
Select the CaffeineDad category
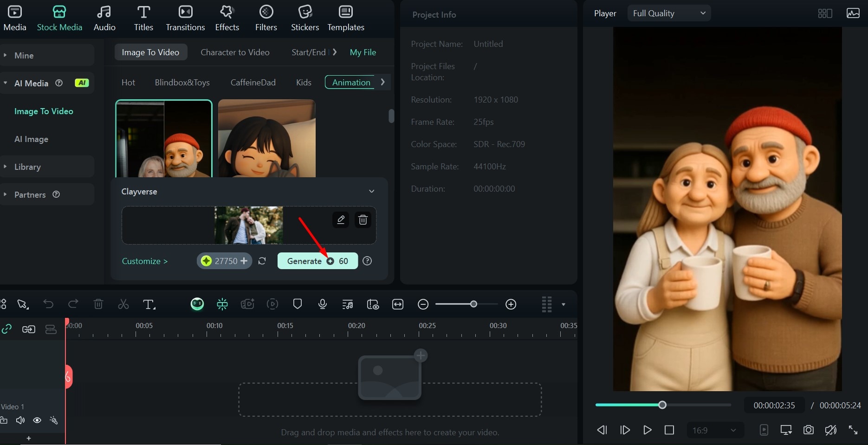[253, 82]
